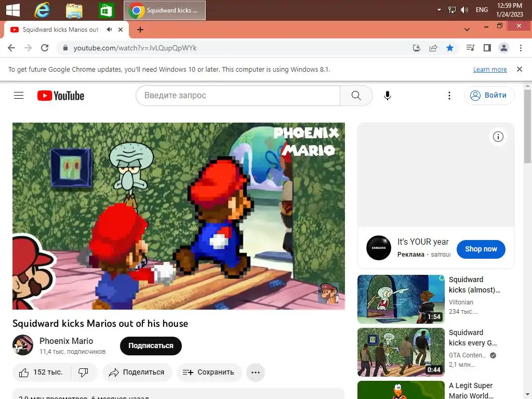Screen dimensions: 532x399
Task: Open the Samsung advertiser logo
Action: [379, 248]
